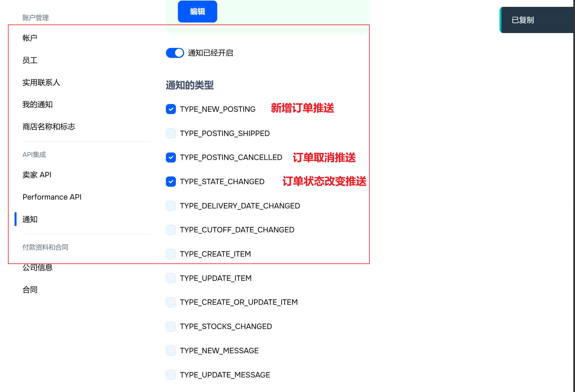Open Performance API settings

(52, 197)
